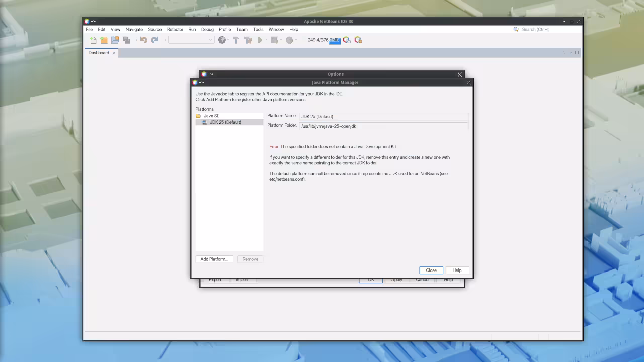
Task: Open the Refactor menu
Action: click(175, 29)
